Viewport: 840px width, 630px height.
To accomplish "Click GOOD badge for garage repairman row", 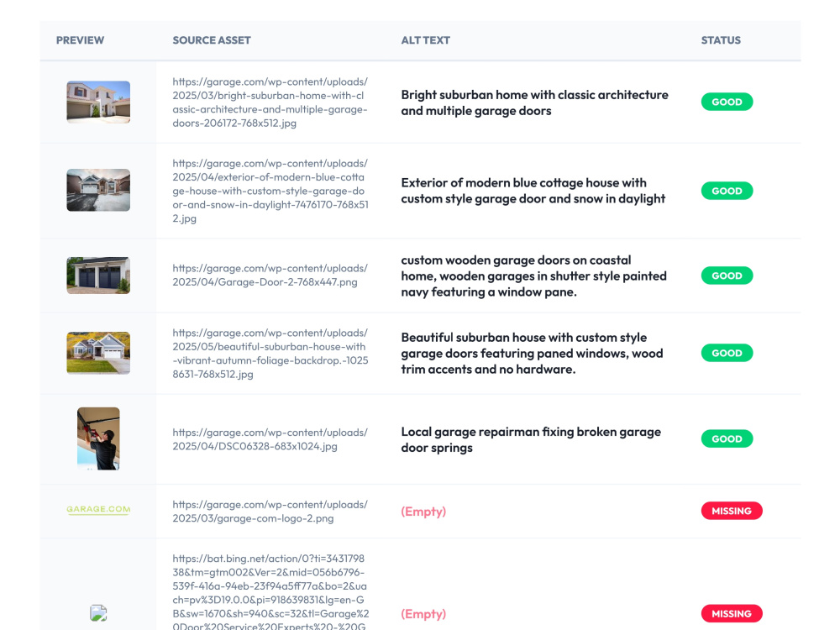I will 727,438.
